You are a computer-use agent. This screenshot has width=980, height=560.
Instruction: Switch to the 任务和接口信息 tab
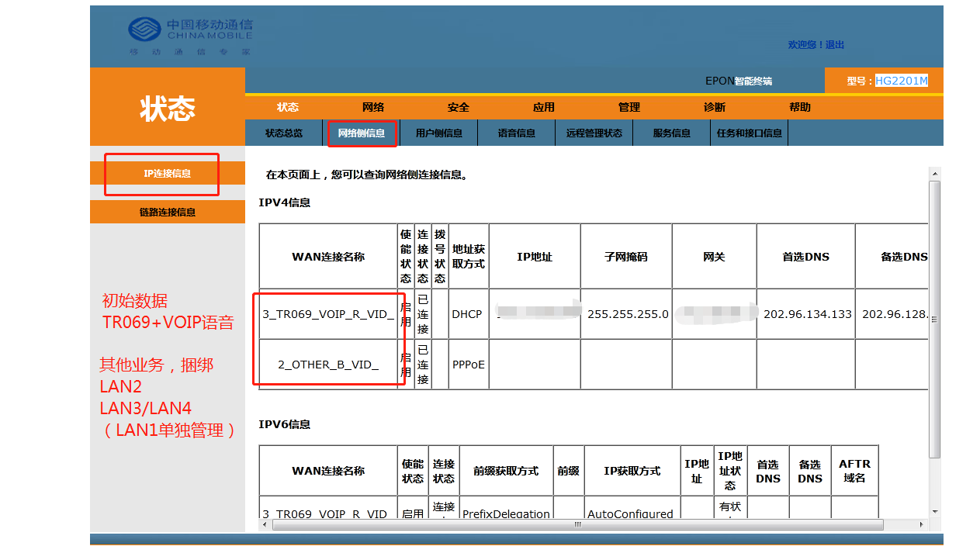pos(750,133)
